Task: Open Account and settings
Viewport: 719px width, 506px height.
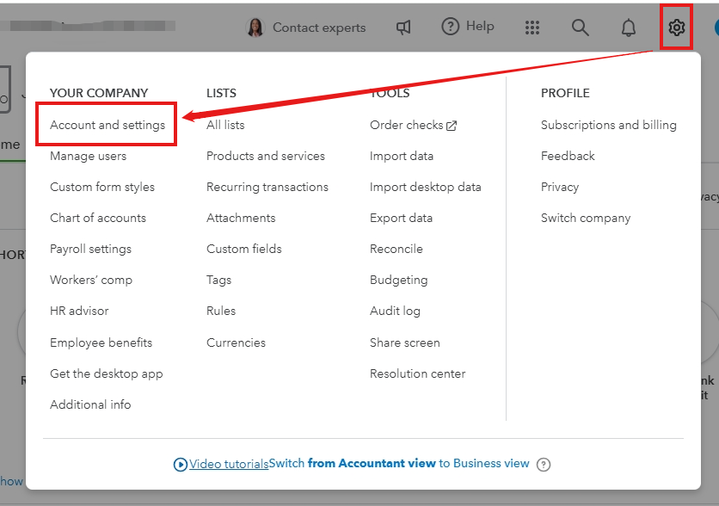Action: click(x=107, y=125)
